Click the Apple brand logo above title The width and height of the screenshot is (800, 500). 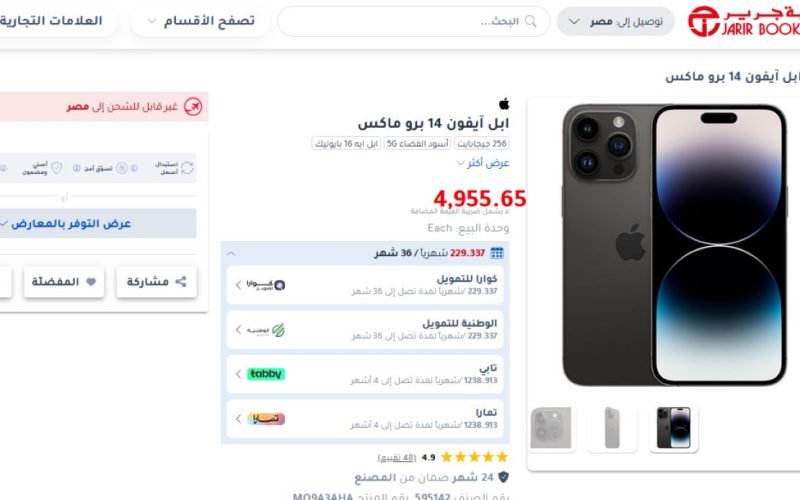(504, 104)
